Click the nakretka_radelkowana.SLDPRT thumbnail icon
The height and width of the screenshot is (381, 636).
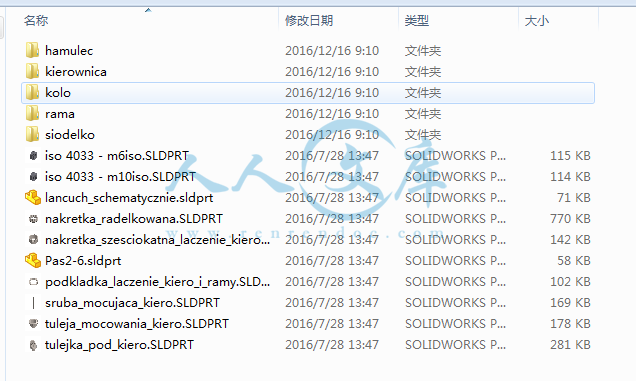coord(33,219)
